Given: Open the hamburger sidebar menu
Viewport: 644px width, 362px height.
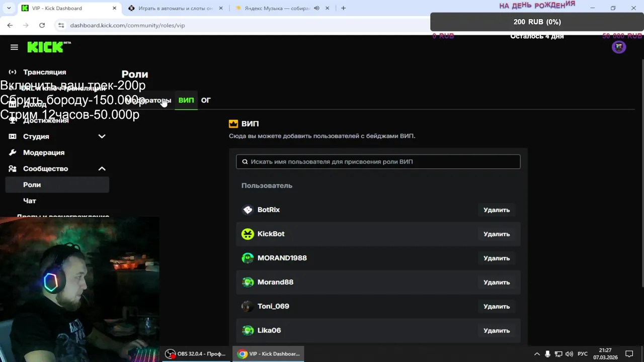Looking at the screenshot, I should [14, 47].
